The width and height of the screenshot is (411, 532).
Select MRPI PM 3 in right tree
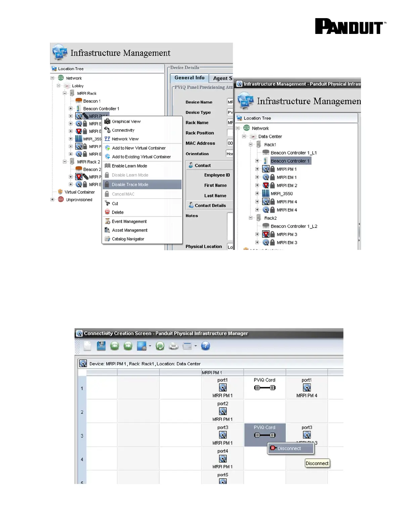(287, 234)
